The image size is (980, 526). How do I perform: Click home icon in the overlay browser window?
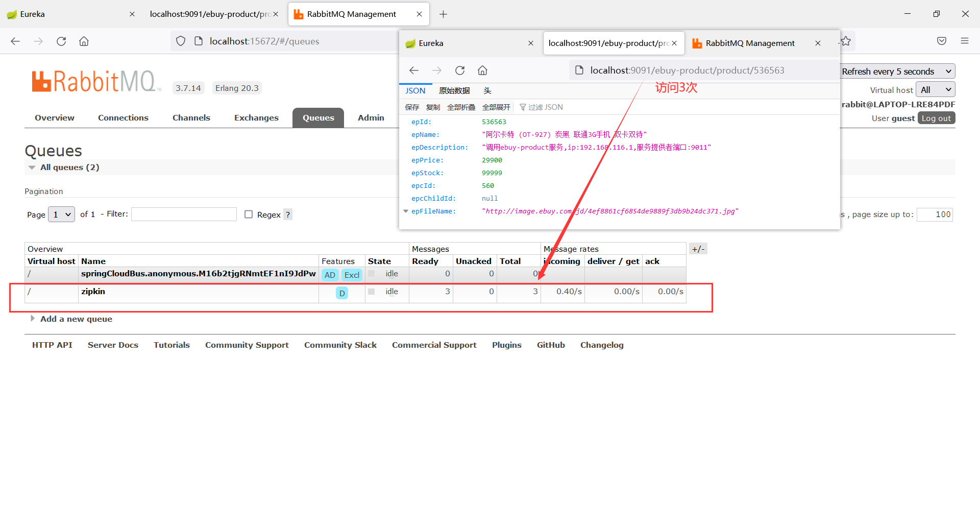(482, 70)
